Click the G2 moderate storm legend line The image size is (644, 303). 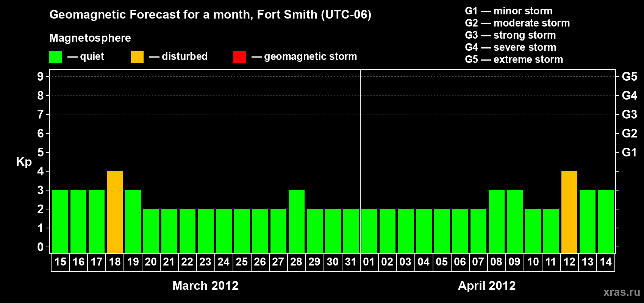[x=517, y=23]
